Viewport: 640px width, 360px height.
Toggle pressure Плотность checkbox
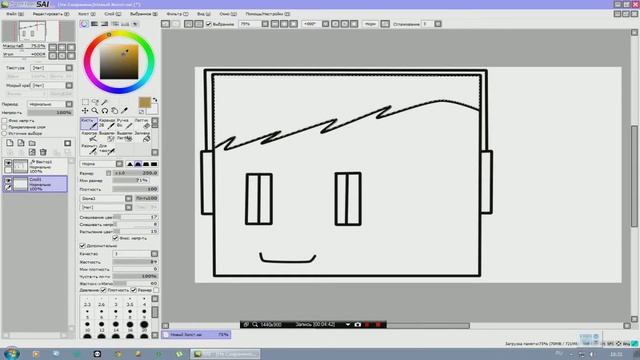[103, 290]
